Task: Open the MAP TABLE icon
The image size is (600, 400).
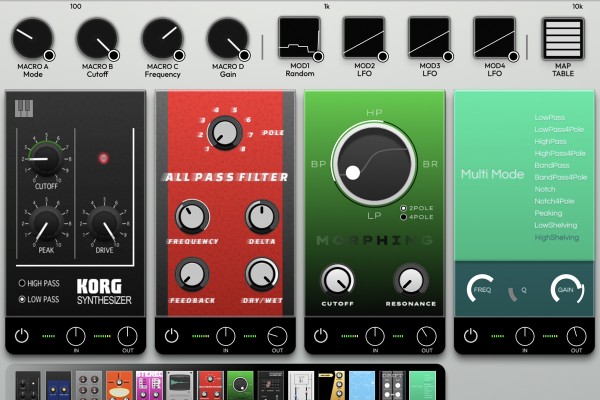Action: click(562, 39)
